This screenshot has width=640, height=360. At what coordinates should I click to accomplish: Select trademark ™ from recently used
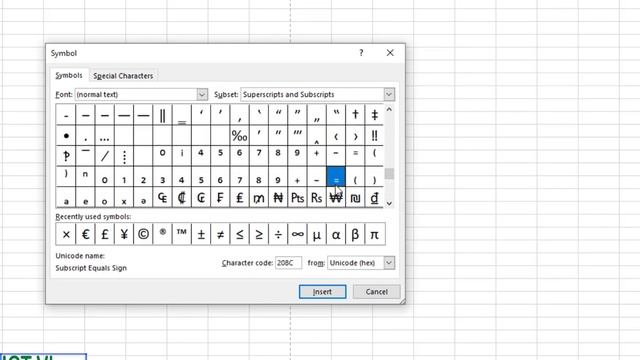(x=182, y=234)
